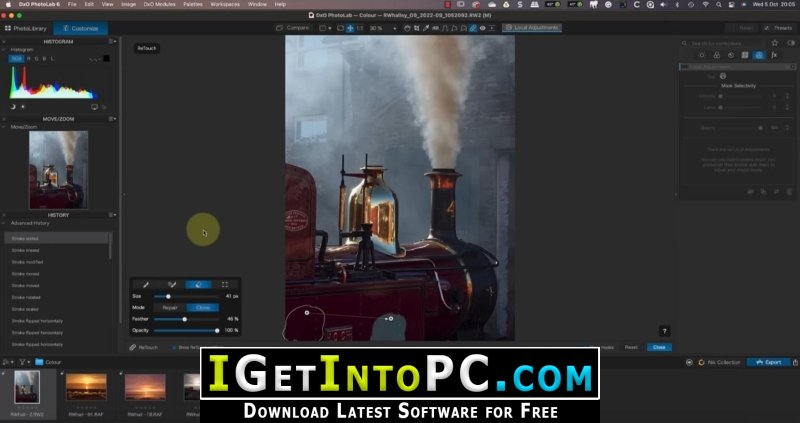This screenshot has height=423, width=800.
Task: Open the Histogram panel options menu
Action: [112, 41]
